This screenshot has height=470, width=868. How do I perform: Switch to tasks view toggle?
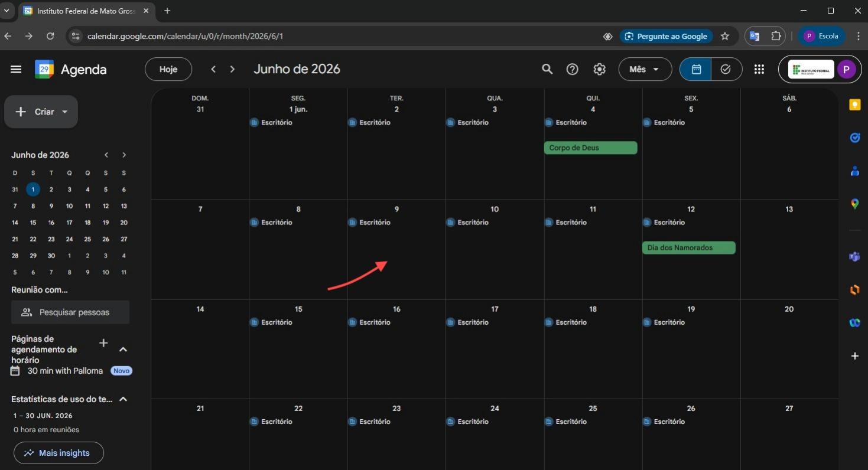pyautogui.click(x=726, y=69)
